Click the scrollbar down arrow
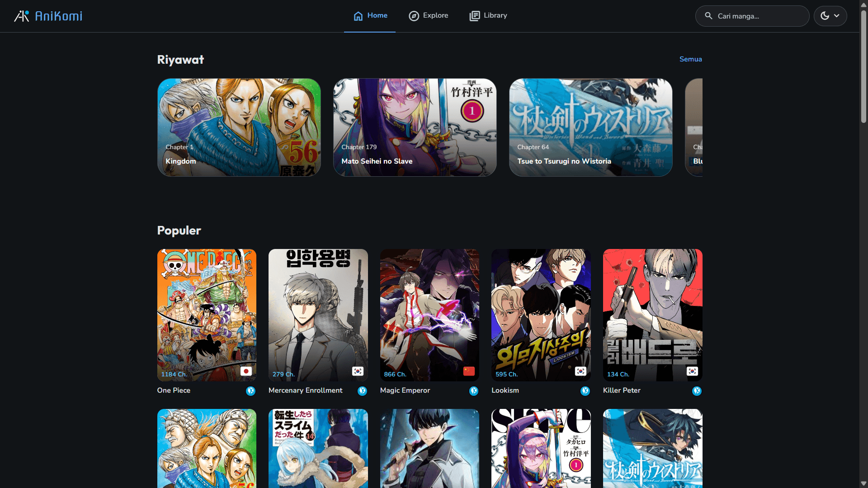 pyautogui.click(x=863, y=483)
